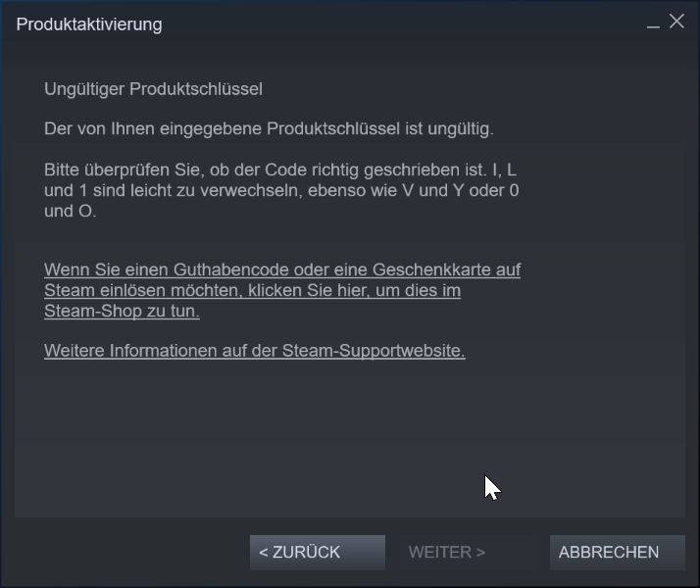Click the Produktaktivierung window title
700x588 pixels.
89,24
